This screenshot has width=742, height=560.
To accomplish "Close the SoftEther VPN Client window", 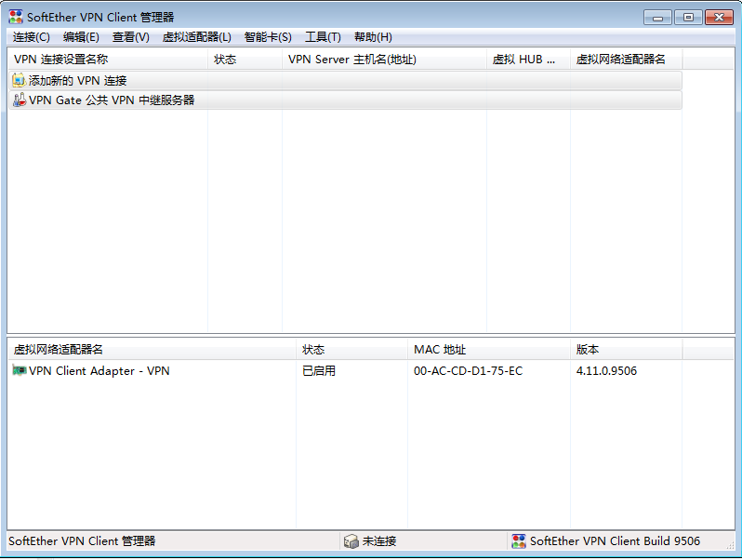I will pos(719,18).
